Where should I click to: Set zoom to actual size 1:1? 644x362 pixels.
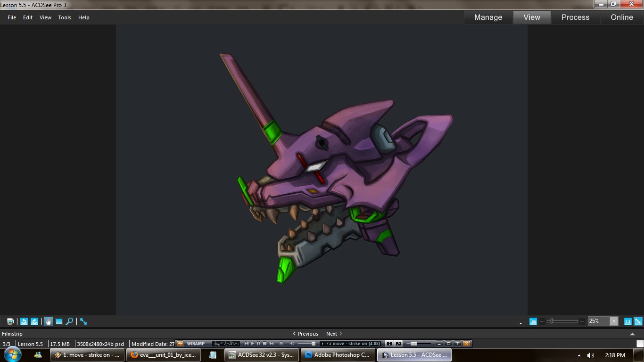pos(628,321)
